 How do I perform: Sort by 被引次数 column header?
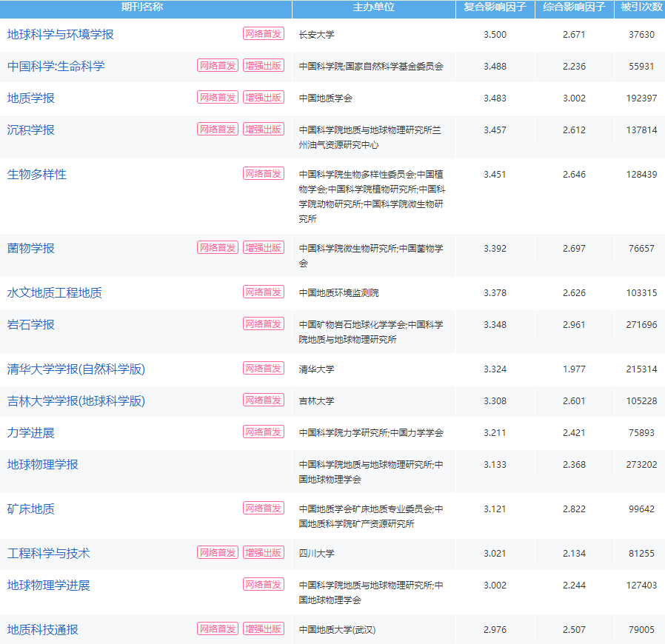pos(642,7)
